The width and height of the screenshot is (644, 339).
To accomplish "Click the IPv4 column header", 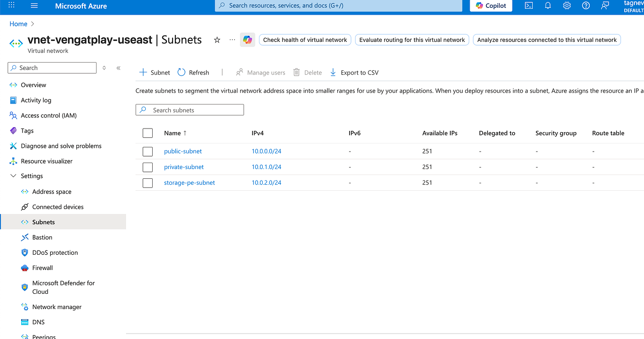I will click(258, 133).
